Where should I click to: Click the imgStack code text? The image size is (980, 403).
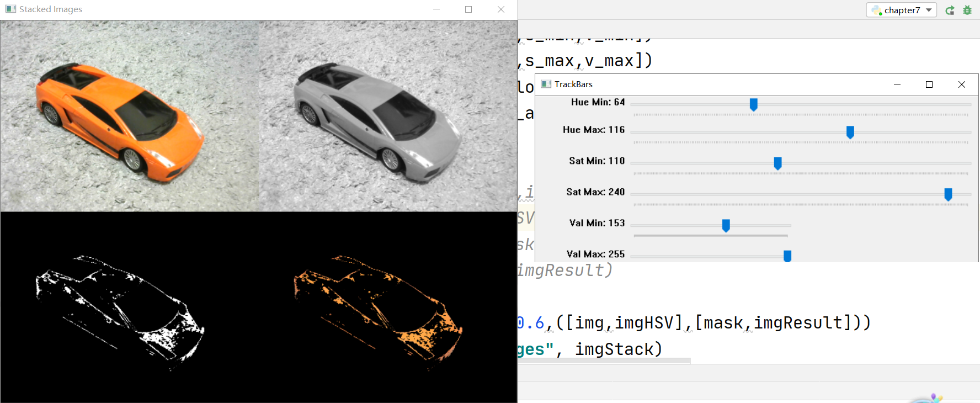614,349
